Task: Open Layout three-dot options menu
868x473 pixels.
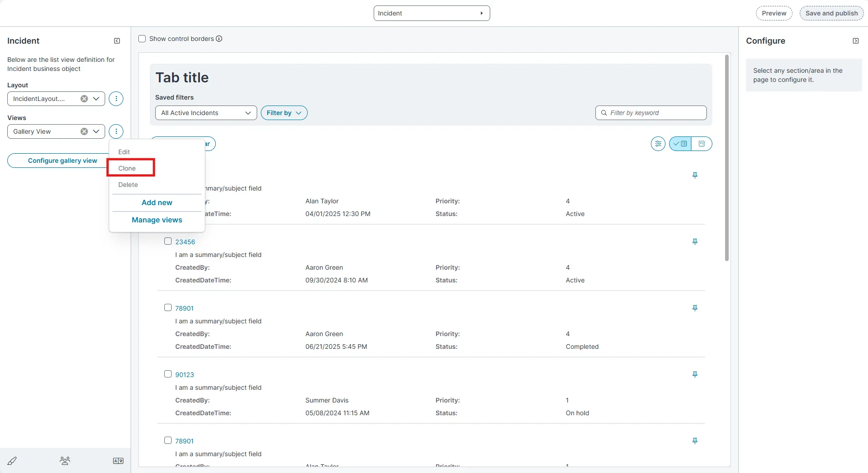Action: tap(116, 99)
